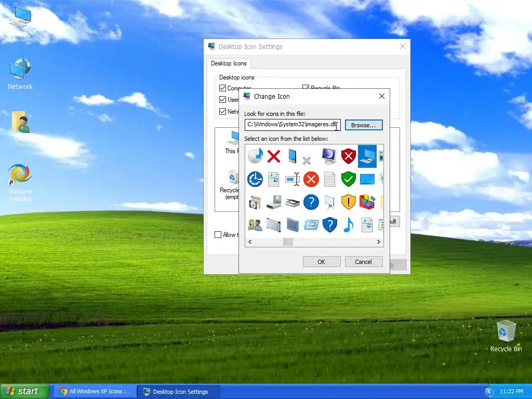Choose the red shield with X icon
Image resolution: width=532 pixels, height=399 pixels.
click(349, 156)
